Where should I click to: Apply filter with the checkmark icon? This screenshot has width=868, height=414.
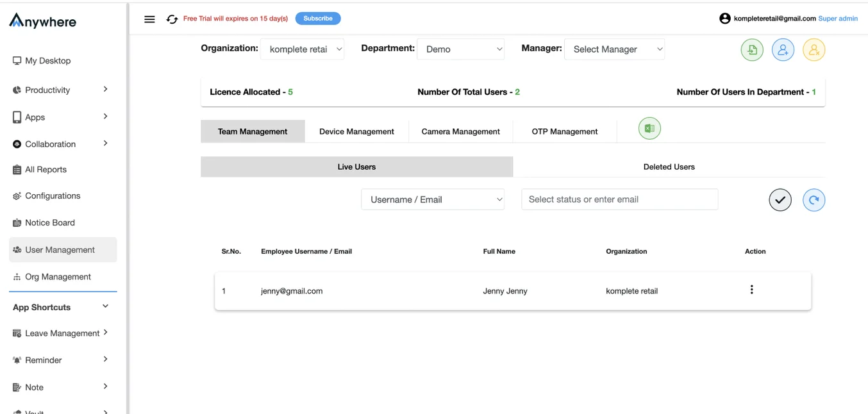780,200
